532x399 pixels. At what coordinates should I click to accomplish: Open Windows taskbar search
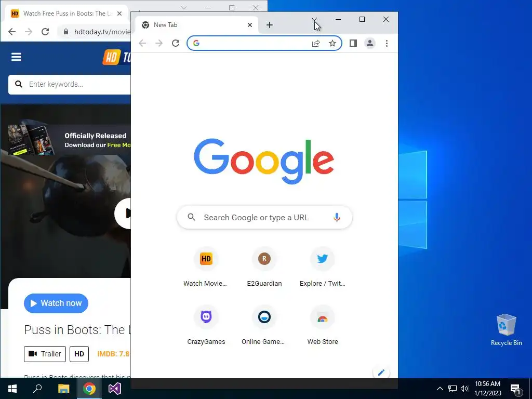click(x=37, y=389)
